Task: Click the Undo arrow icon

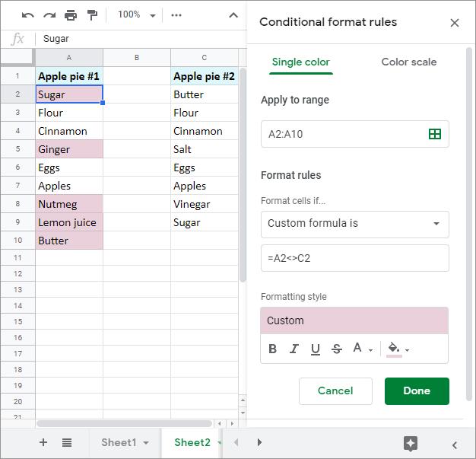Action: pyautogui.click(x=28, y=15)
